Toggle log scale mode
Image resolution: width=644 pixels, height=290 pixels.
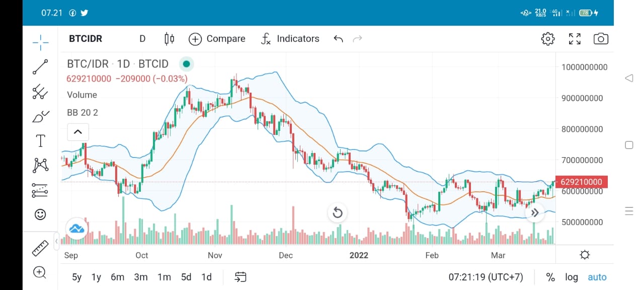click(x=572, y=277)
